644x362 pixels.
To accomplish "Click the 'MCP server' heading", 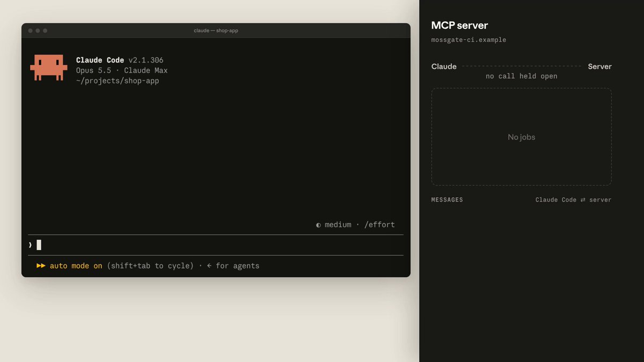I will [459, 25].
